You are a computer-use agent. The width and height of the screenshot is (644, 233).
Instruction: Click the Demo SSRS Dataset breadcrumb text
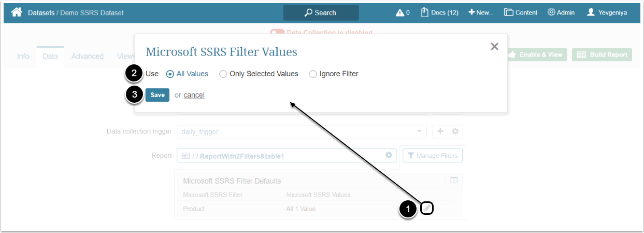click(x=92, y=12)
